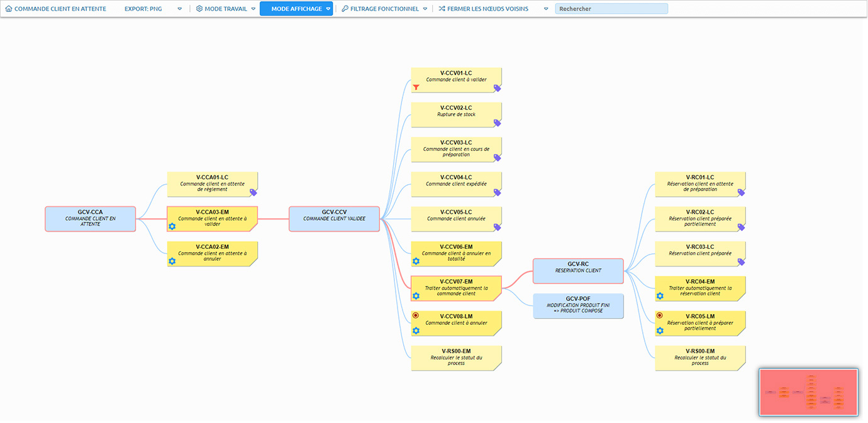Click the key icon of Filtrage Fonctionnel
The height and width of the screenshot is (423, 868).
pos(345,9)
